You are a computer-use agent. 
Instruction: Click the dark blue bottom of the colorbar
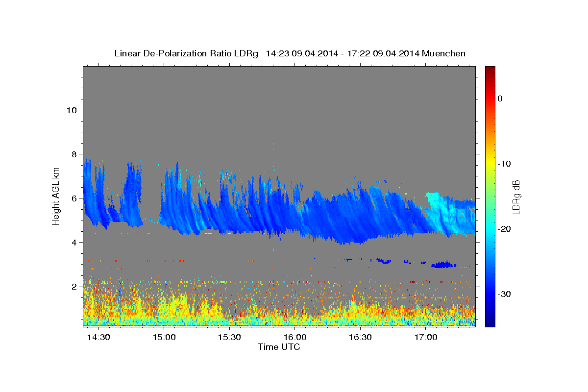[x=490, y=322]
